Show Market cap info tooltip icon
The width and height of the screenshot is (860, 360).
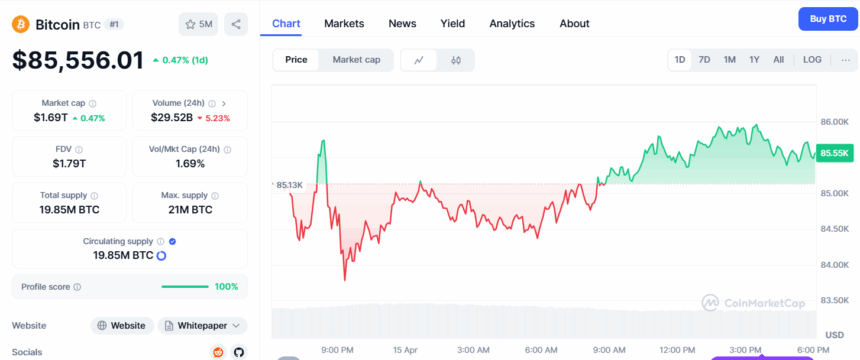coord(93,103)
